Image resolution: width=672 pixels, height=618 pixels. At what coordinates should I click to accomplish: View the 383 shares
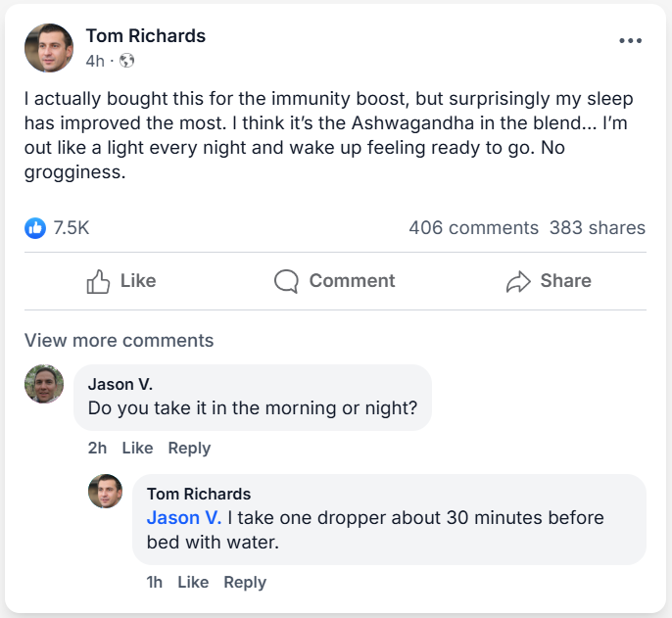[x=597, y=228]
